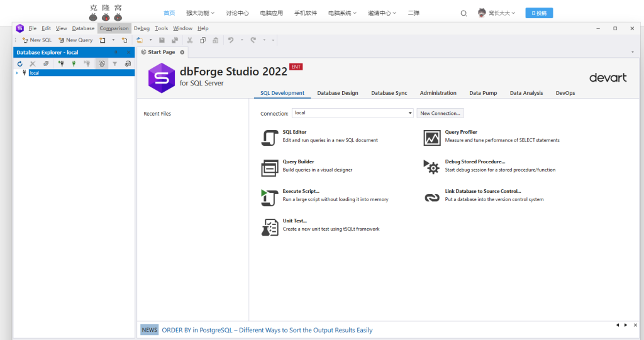
Task: Switch to the Data Analysis tab
Action: coord(526,93)
